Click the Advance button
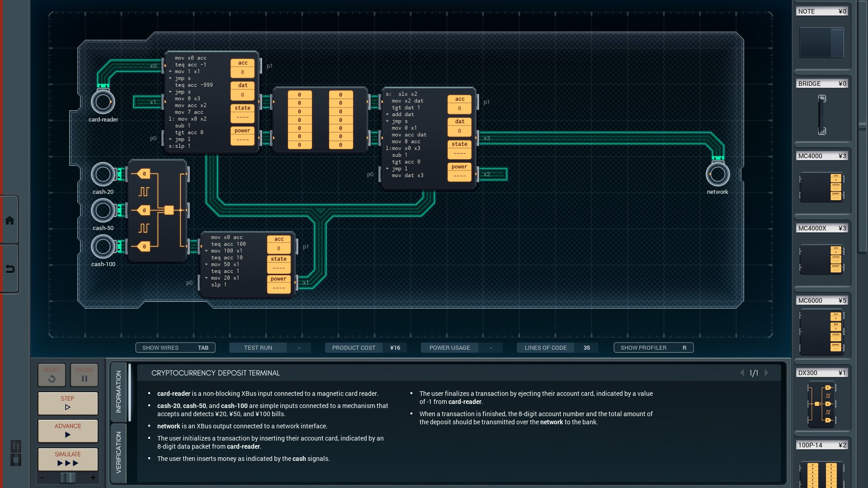868x488 pixels. (x=68, y=431)
